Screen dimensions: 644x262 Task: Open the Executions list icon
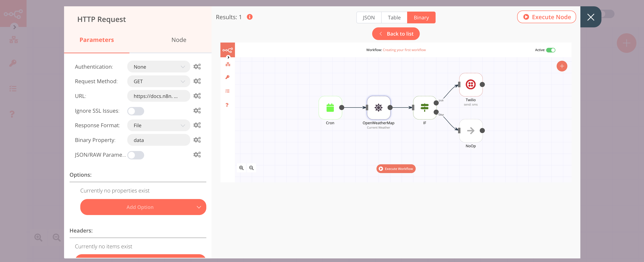(228, 91)
